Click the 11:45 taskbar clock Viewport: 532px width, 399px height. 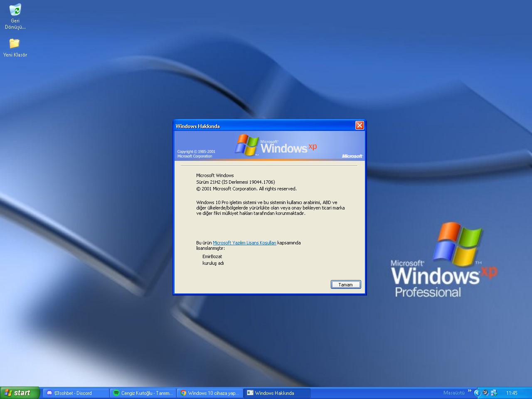click(x=512, y=393)
